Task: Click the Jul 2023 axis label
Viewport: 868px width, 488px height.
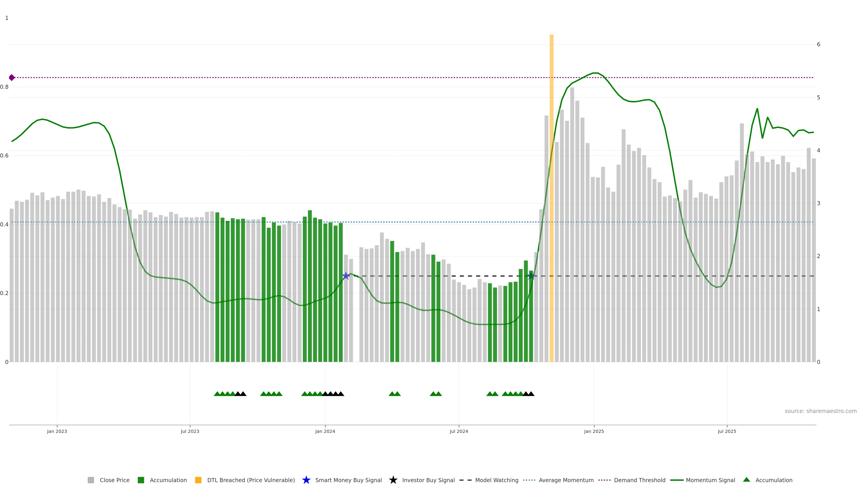Action: pos(190,431)
